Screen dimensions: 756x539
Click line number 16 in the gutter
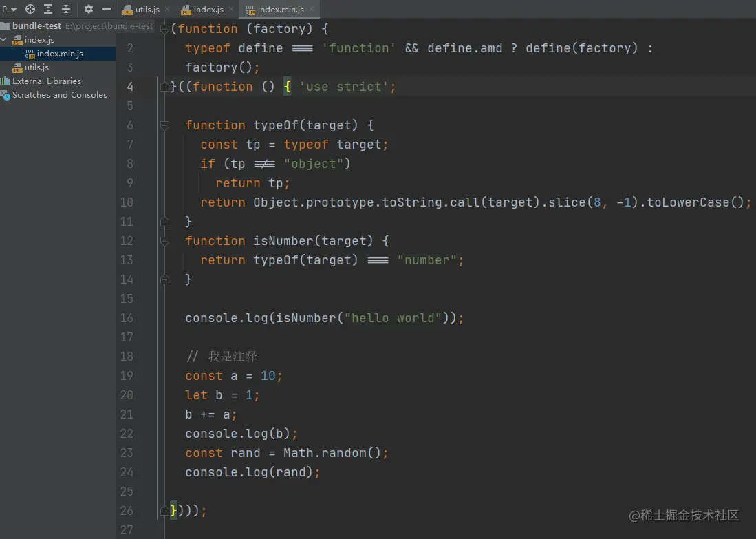point(127,318)
